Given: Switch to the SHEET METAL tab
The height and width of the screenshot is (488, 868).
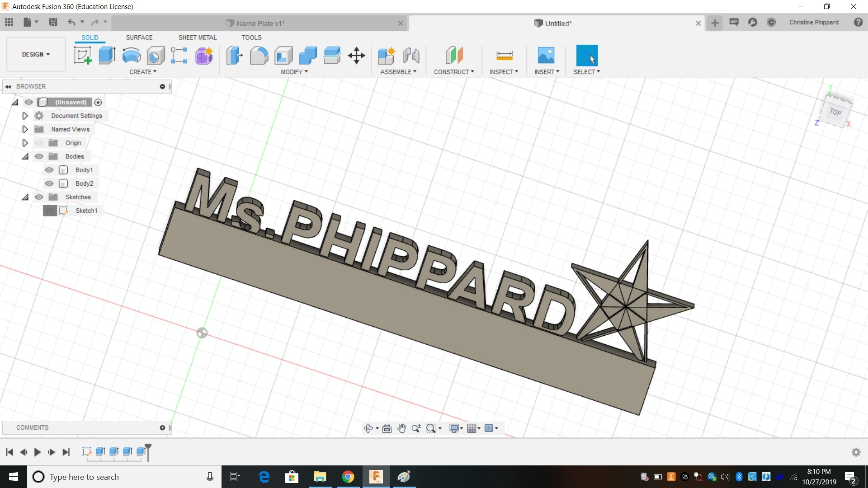Looking at the screenshot, I should [198, 38].
